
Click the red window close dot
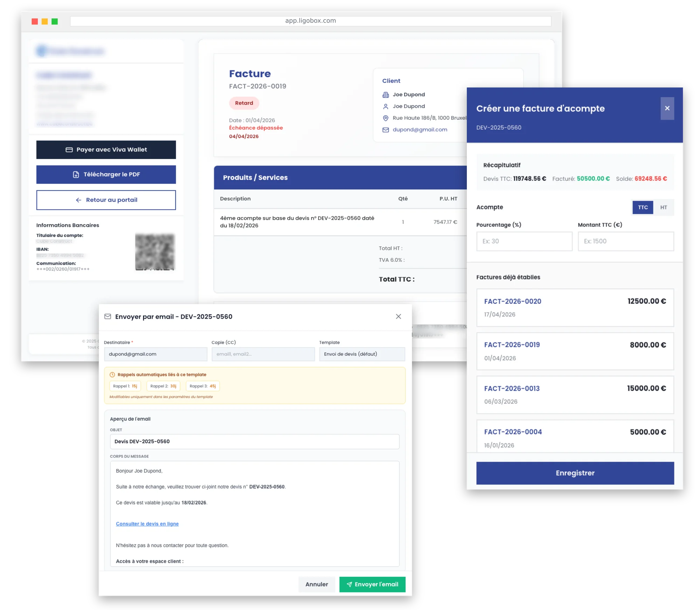[x=35, y=22]
